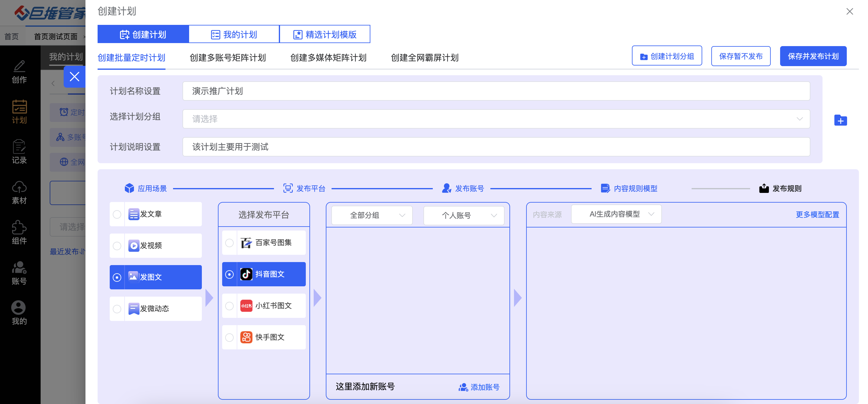Switch to 我的计划 tab
The width and height of the screenshot is (868, 404).
tap(234, 34)
